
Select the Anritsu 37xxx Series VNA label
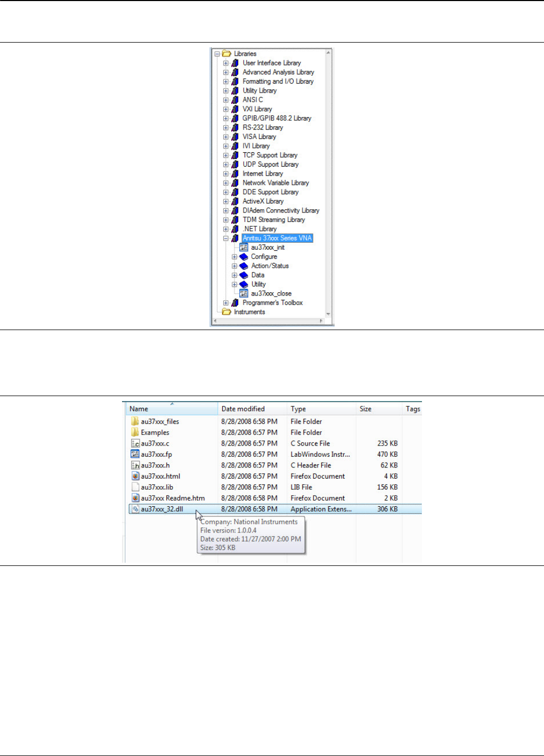point(277,238)
